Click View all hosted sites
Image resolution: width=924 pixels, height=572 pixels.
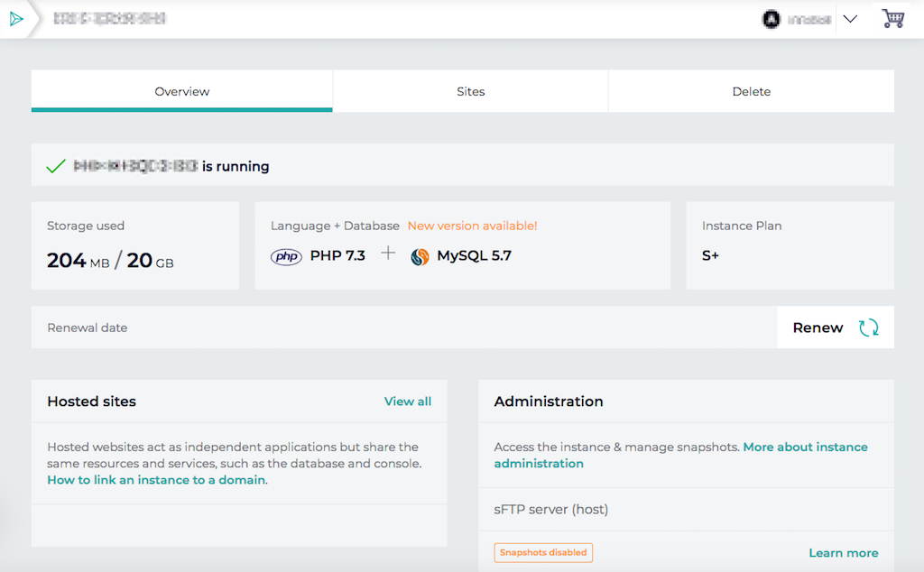coord(407,401)
